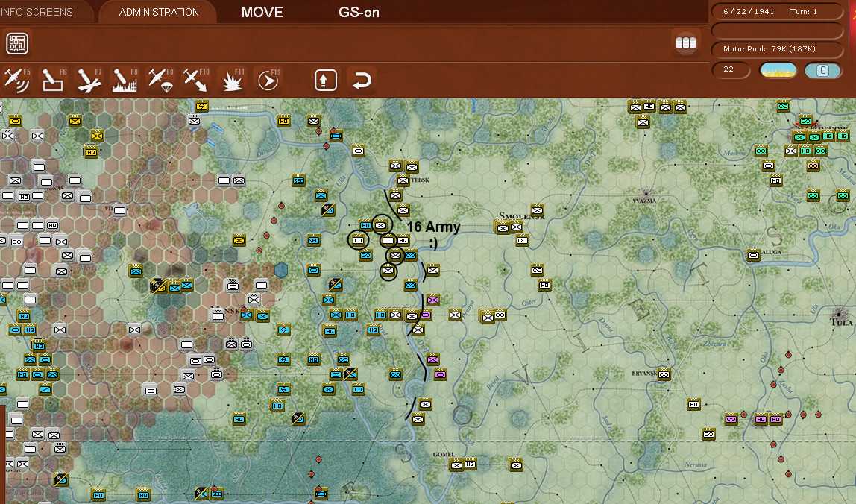Image resolution: width=856 pixels, height=504 pixels.
Task: Open the INFO SCREENS tab
Action: (36, 12)
